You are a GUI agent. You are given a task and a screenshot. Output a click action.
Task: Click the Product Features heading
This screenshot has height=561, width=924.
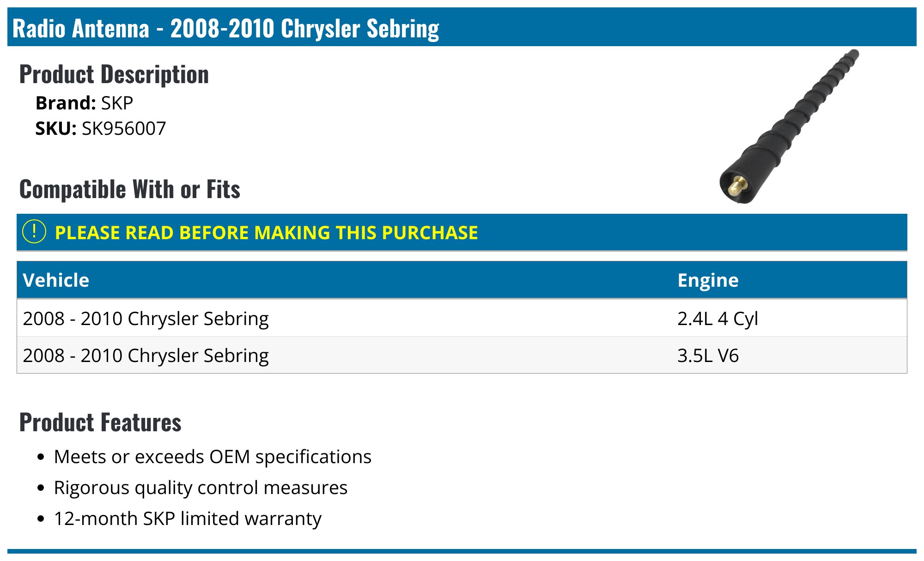tap(100, 422)
